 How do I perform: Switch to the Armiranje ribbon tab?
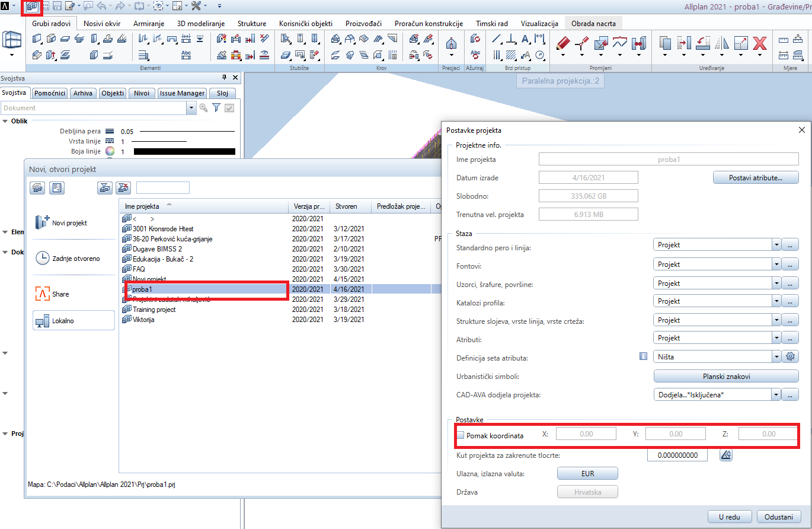149,24
